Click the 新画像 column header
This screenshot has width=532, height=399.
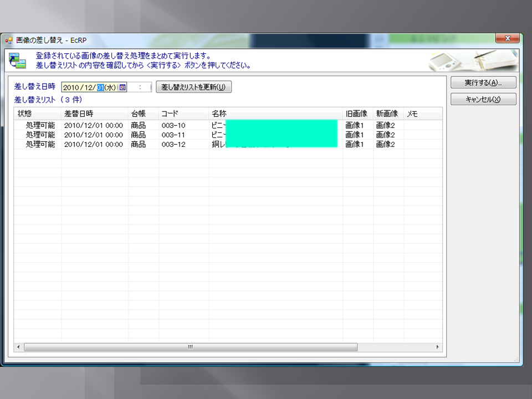click(388, 114)
